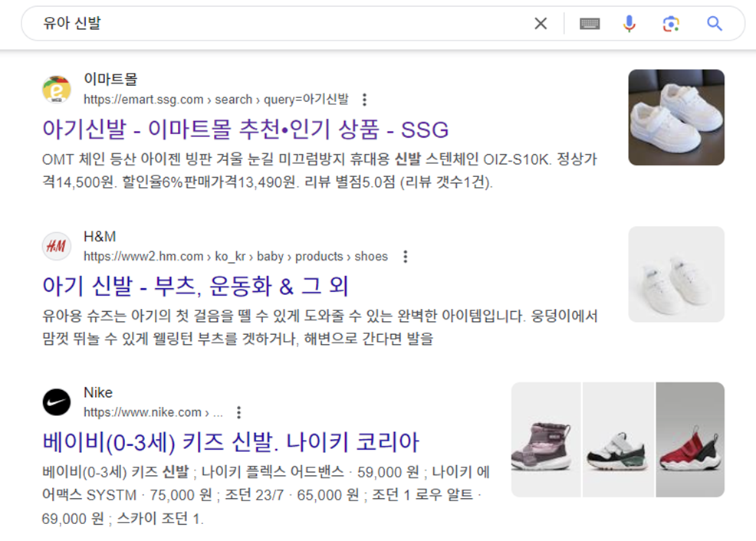This screenshot has width=756, height=541.
Task: Click the 이마트몰 site favicon
Action: tap(57, 89)
